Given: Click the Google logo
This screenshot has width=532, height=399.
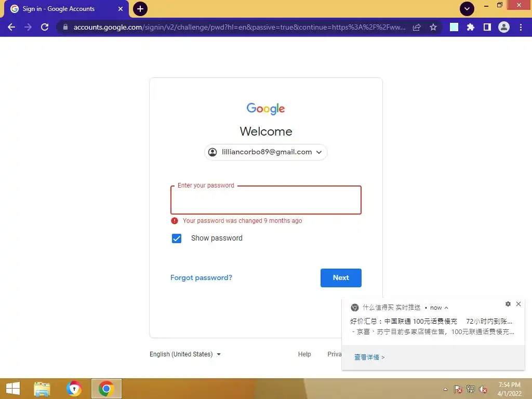Looking at the screenshot, I should (x=265, y=109).
